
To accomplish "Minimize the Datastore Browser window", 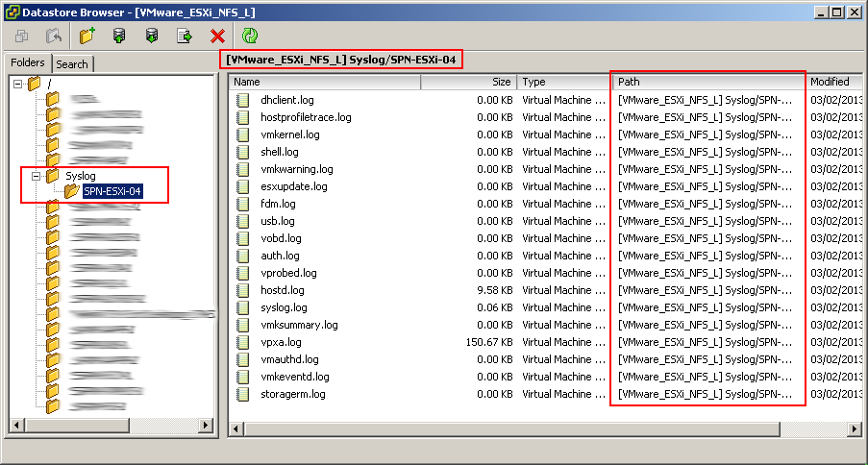I will point(822,12).
